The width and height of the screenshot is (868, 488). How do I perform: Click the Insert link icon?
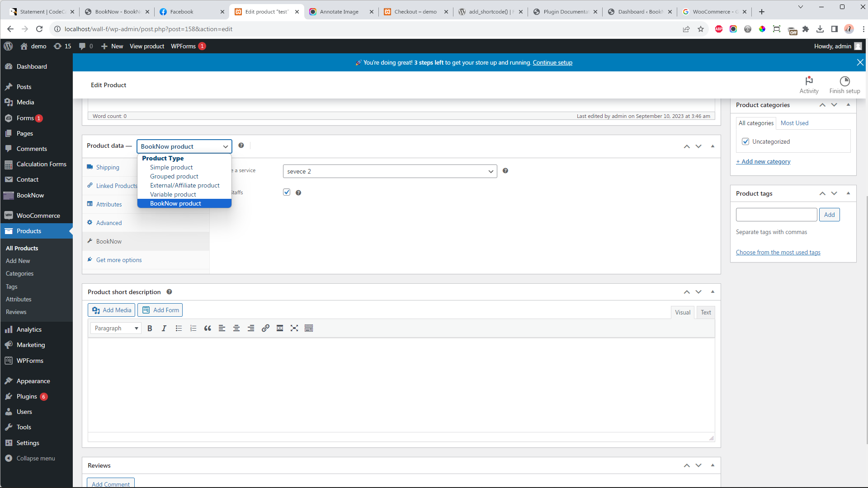[x=265, y=328]
